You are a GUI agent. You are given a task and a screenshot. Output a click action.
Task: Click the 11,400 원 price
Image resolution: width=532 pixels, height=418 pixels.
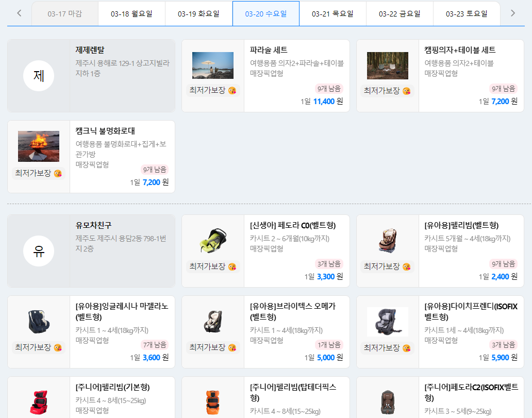(328, 102)
